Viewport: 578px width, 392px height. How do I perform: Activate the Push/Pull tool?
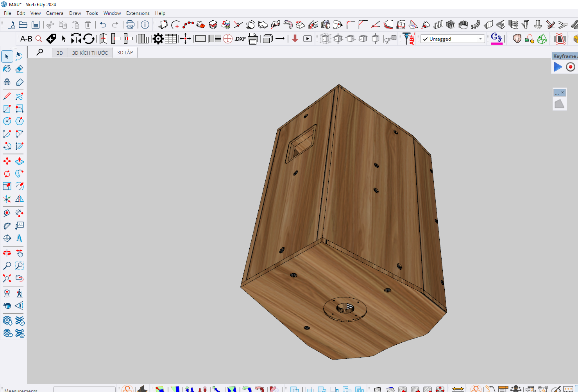[19, 161]
